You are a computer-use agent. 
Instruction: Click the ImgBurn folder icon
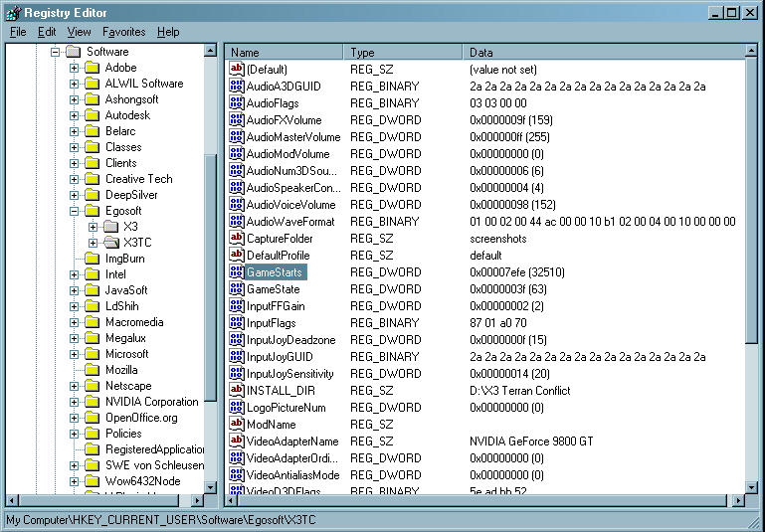pyautogui.click(x=92, y=258)
